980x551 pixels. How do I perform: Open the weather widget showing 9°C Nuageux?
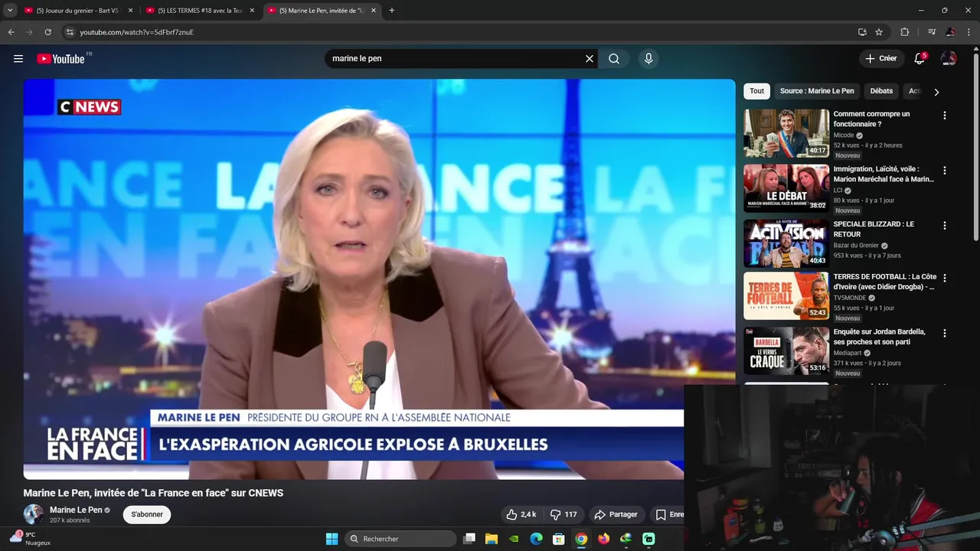coord(30,539)
